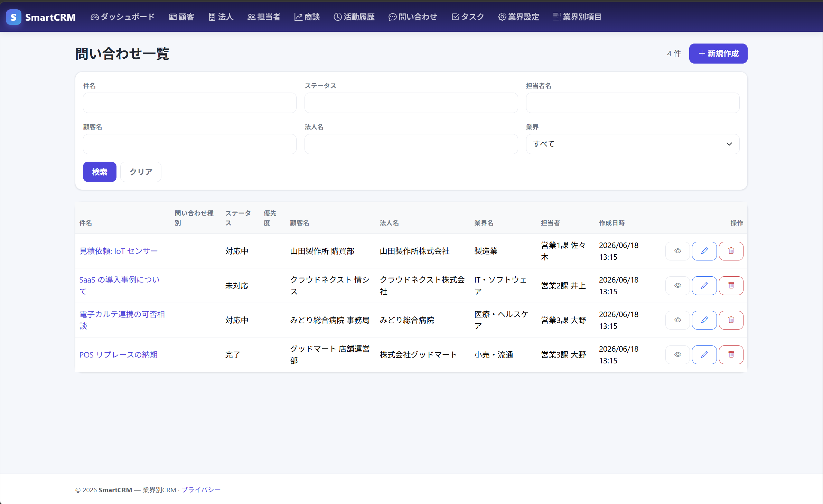823x504 pixels.
Task: Select the タスク navigation item
Action: coord(468,17)
